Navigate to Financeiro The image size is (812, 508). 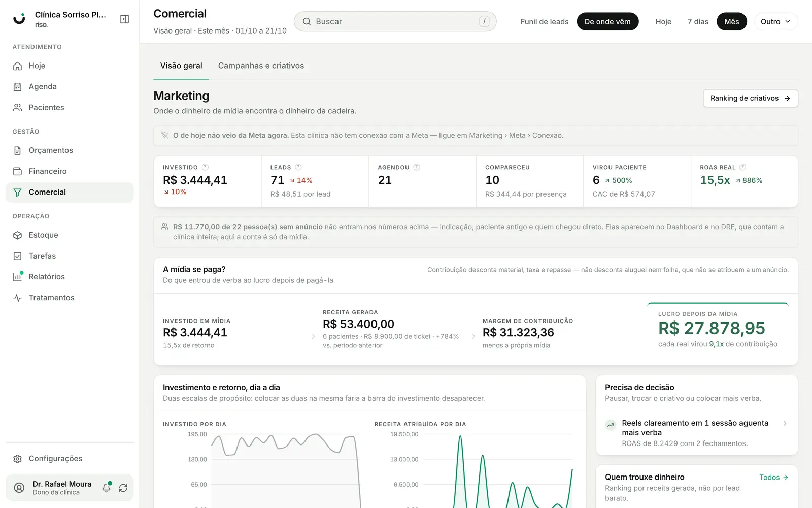[70, 171]
